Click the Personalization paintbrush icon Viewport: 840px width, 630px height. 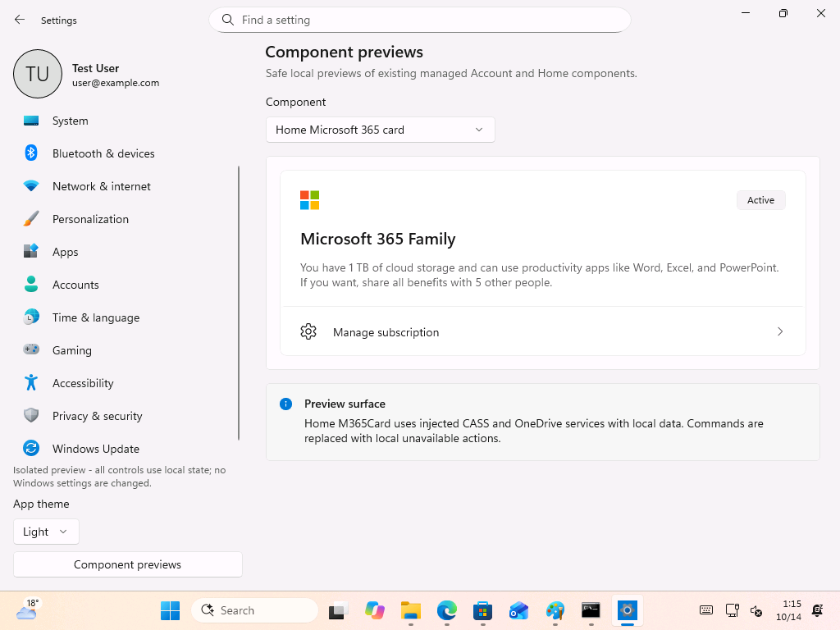coord(31,218)
